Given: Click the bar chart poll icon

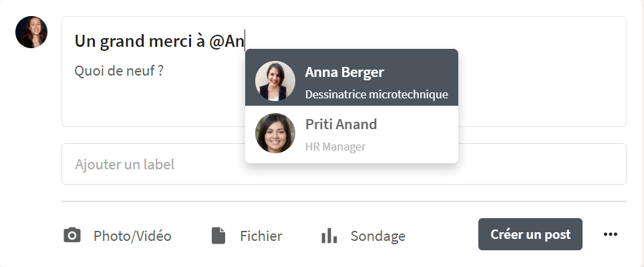Looking at the screenshot, I should point(329,236).
